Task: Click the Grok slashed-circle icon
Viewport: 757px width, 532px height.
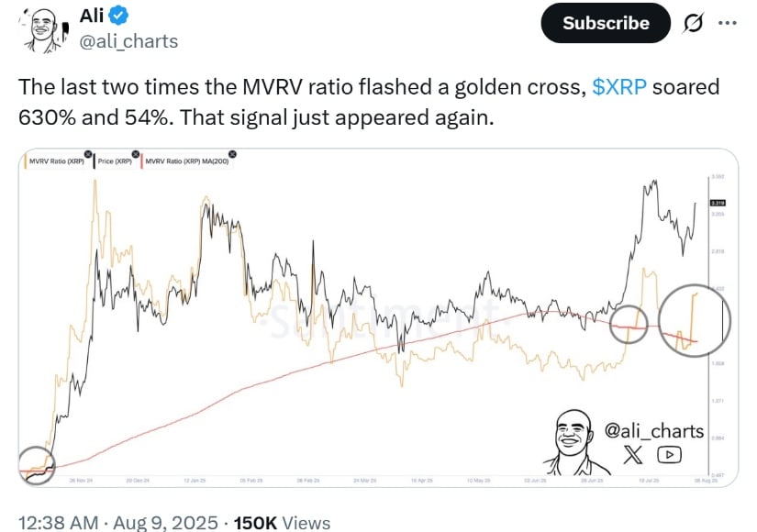Action: coord(693,23)
